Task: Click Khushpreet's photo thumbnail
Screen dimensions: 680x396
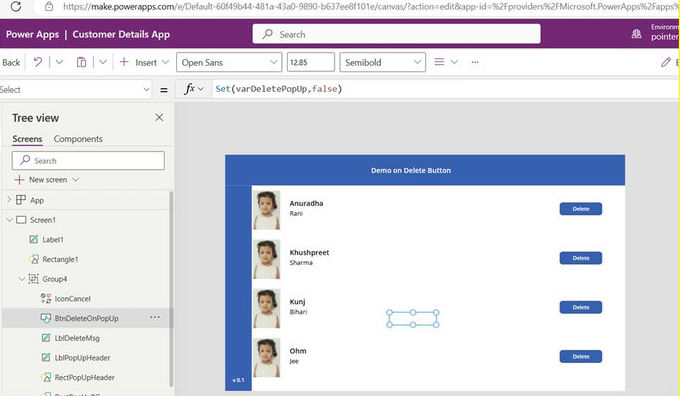Action: [x=267, y=259]
